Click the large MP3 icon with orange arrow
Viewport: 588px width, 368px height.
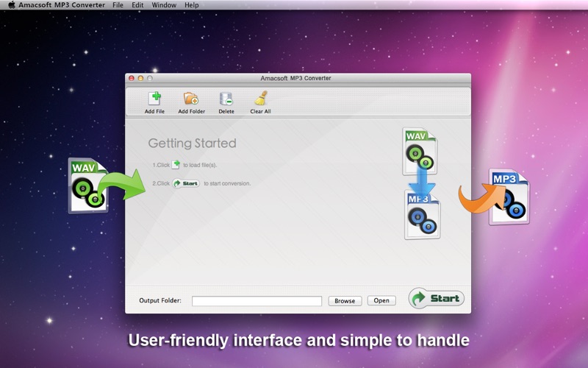point(509,197)
